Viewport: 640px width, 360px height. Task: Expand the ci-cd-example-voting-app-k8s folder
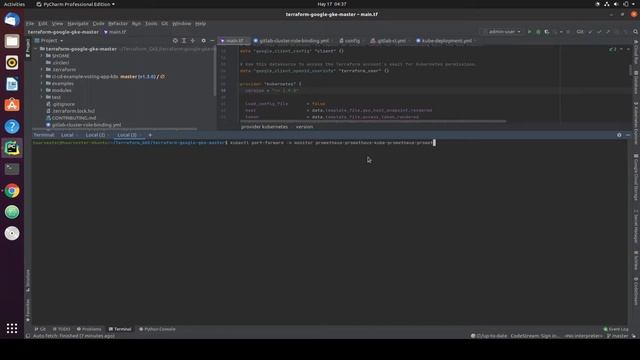coord(42,76)
